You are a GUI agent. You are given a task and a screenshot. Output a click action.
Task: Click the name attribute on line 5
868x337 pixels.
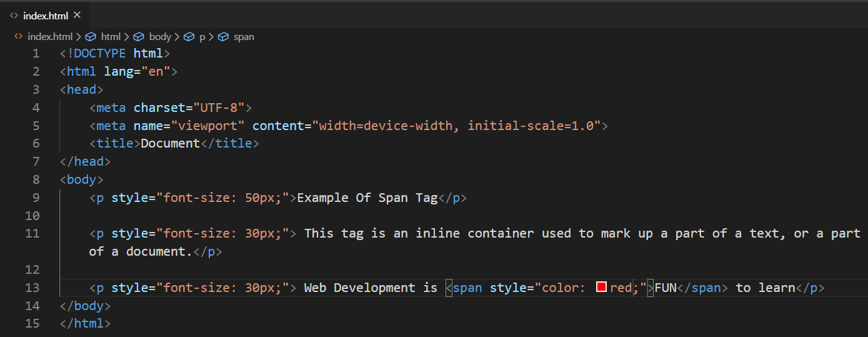tap(148, 126)
